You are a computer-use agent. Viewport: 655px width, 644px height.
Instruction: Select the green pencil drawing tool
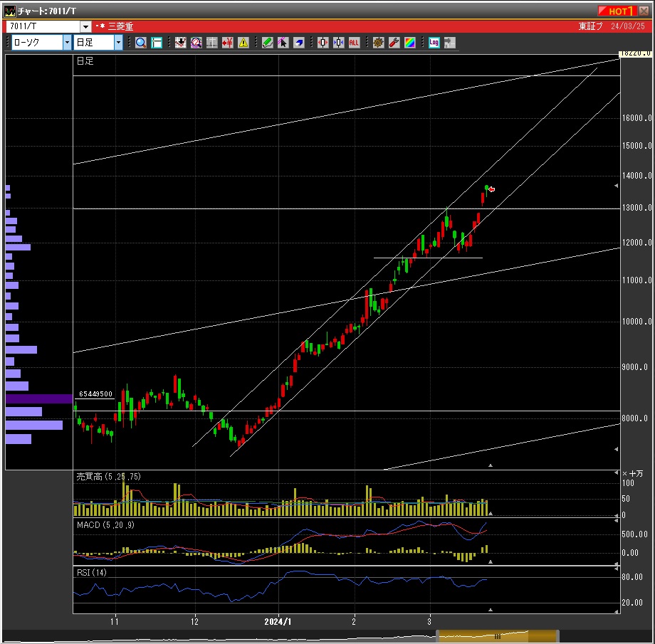(268, 43)
